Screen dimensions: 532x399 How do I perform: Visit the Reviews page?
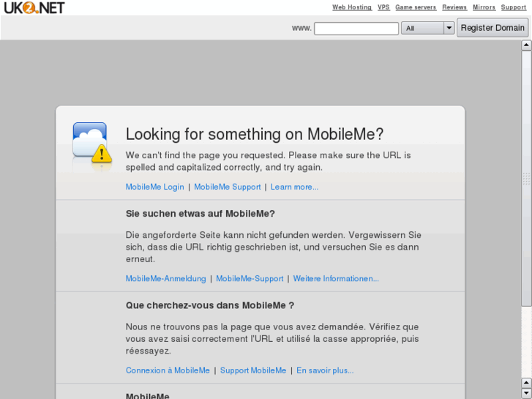[x=454, y=7]
